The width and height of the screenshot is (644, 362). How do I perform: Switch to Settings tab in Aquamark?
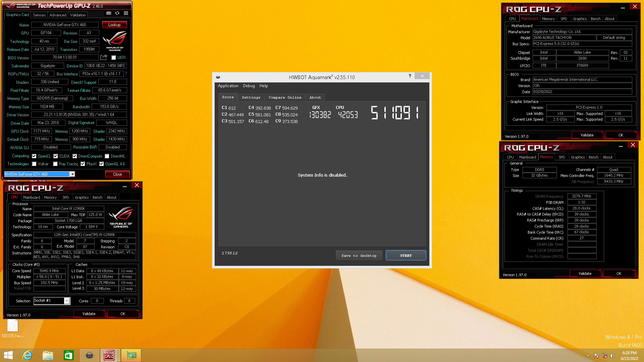tap(251, 97)
